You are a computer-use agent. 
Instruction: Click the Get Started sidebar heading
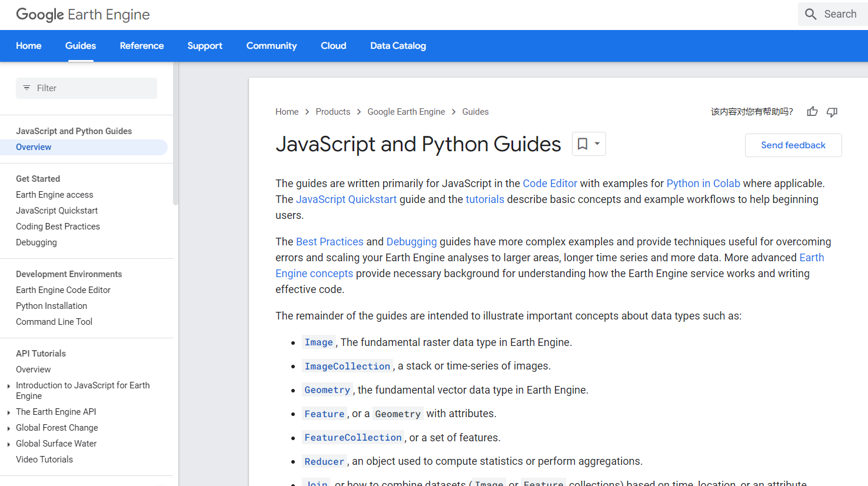pyautogui.click(x=38, y=179)
